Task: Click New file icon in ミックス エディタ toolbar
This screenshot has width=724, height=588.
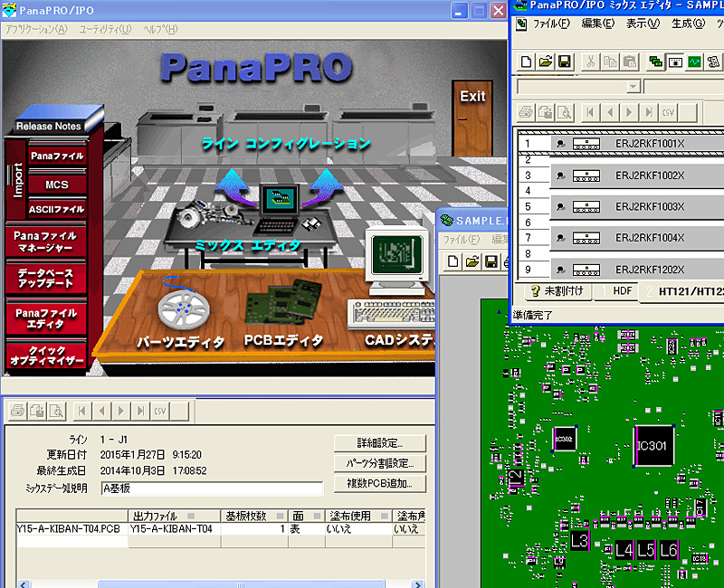Action: point(526,62)
